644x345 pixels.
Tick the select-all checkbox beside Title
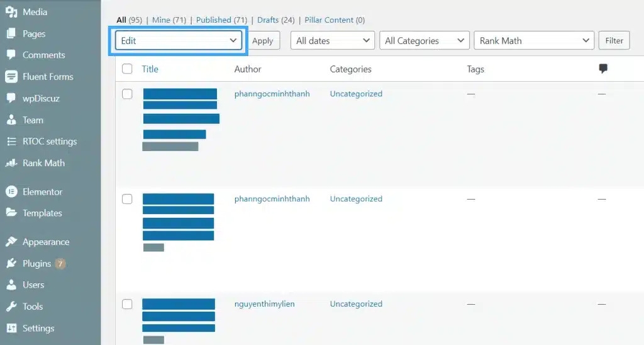[x=127, y=69]
